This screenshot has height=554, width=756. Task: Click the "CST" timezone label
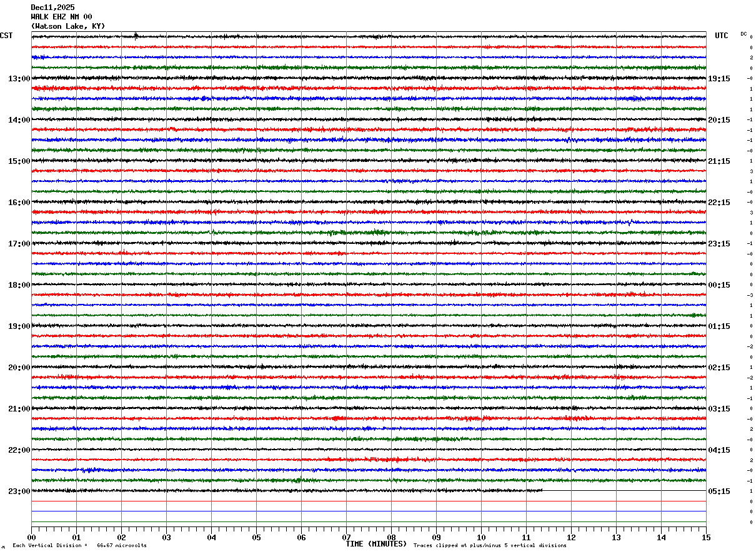(x=6, y=36)
